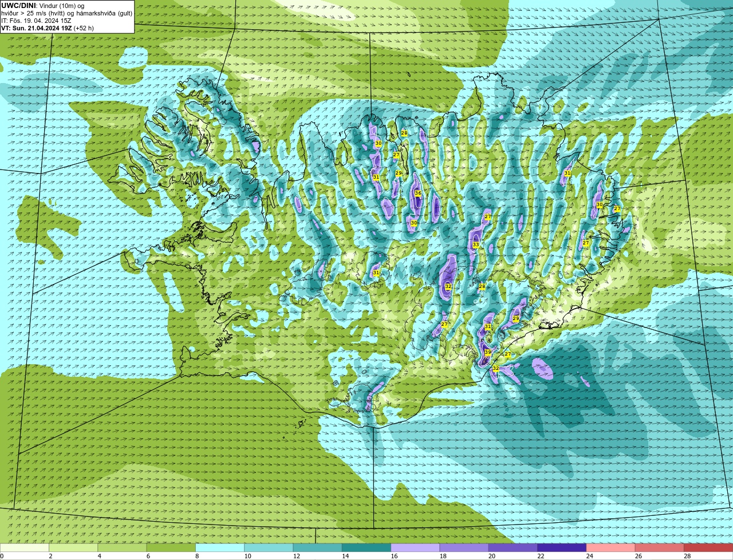Click the yellow gust label 36 on the map
The height and width of the screenshot is (560, 733).
[418, 194]
